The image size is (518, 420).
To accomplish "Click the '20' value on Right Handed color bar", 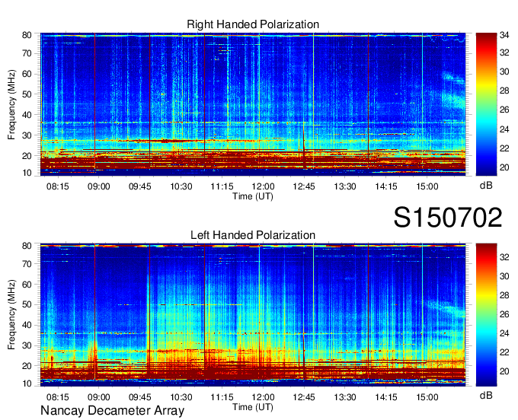I will point(504,167).
